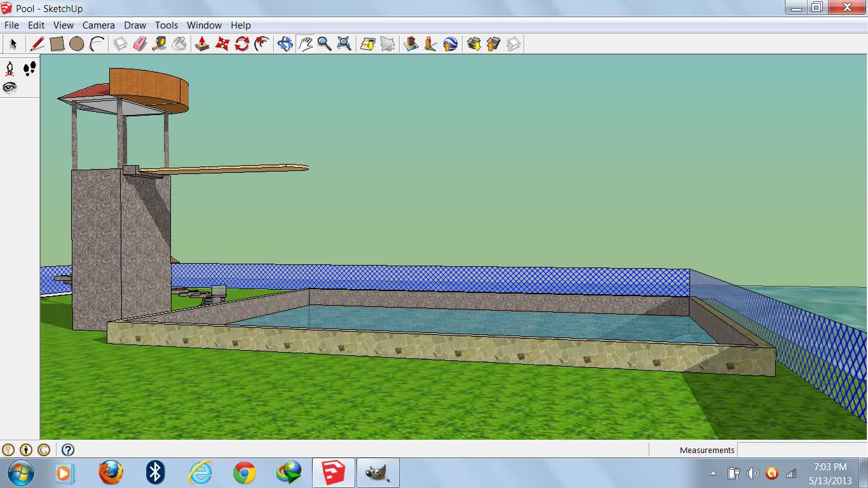Choose the Look Around eye tool
868x488 pixels.
coord(10,88)
